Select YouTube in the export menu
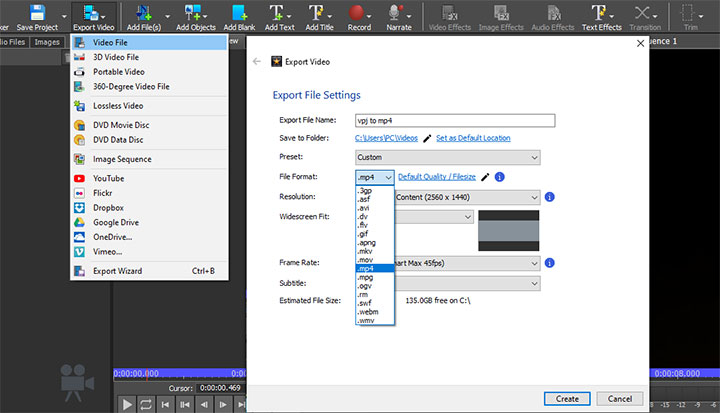Image resolution: width=720 pixels, height=413 pixels. coord(108,178)
